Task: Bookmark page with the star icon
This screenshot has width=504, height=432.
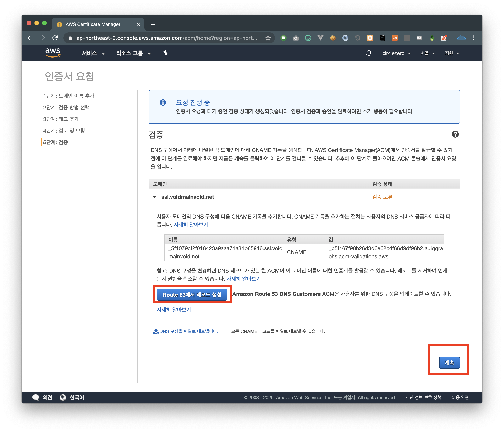Action: point(268,38)
